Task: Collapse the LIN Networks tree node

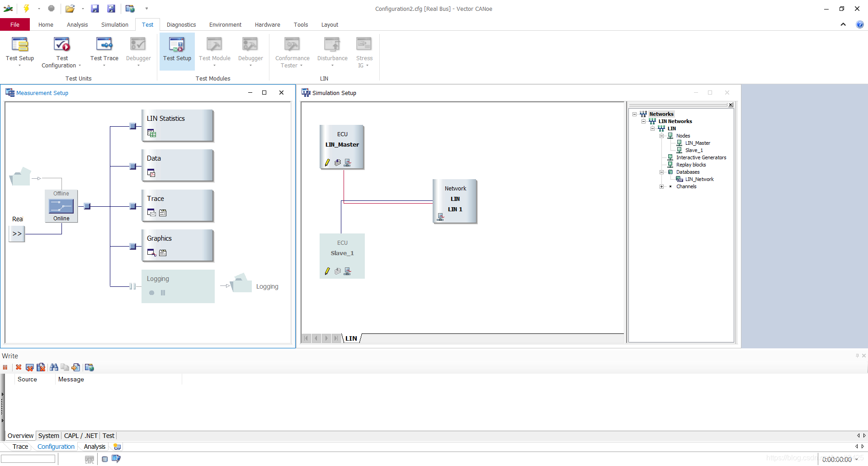Action: (x=644, y=121)
